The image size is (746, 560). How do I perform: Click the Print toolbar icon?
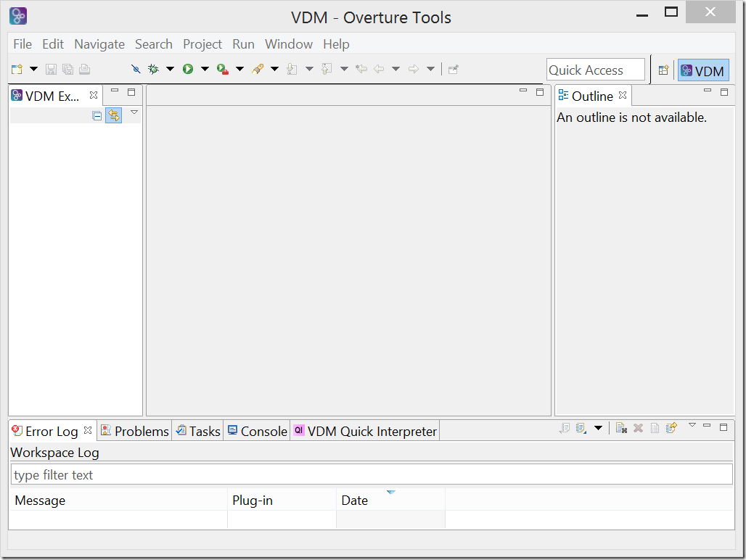coord(85,70)
